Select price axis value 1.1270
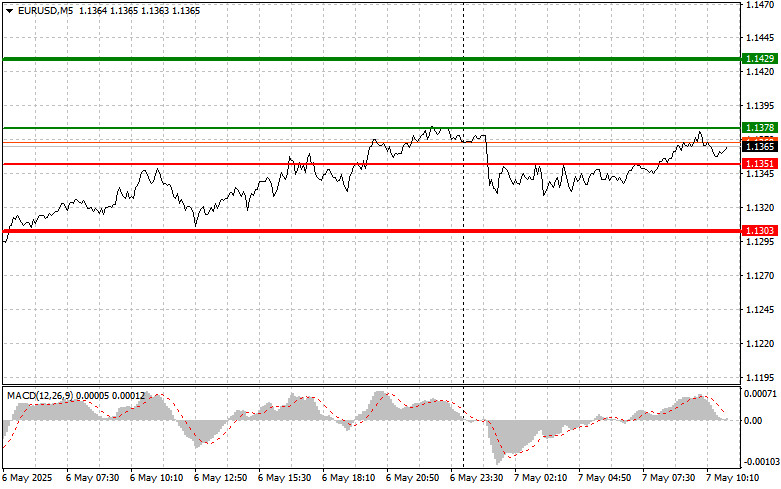This screenshot has height=489, width=781. tap(760, 275)
